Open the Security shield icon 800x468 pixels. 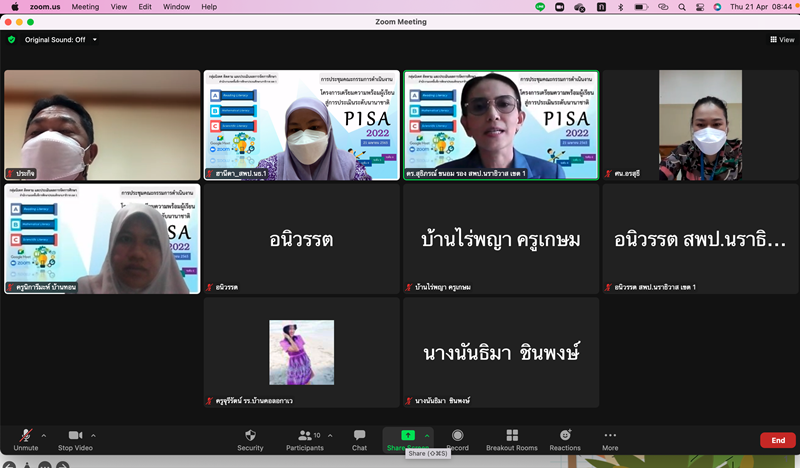click(x=250, y=436)
